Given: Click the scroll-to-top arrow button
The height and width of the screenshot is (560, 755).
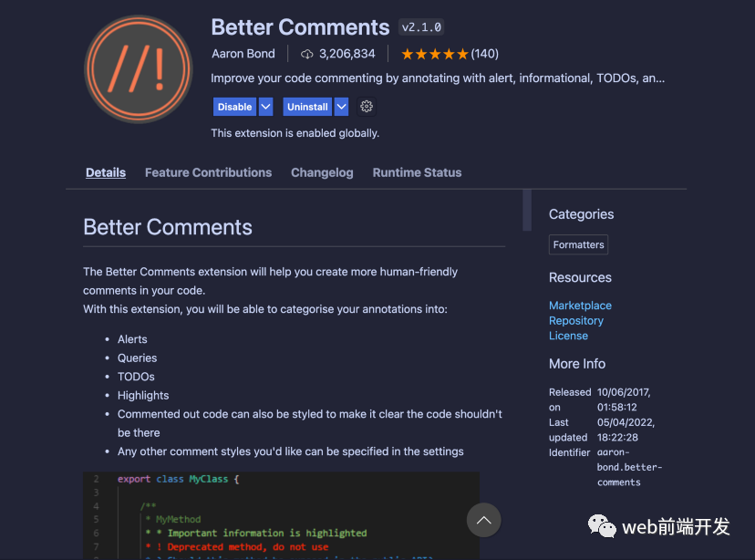Looking at the screenshot, I should click(x=483, y=520).
